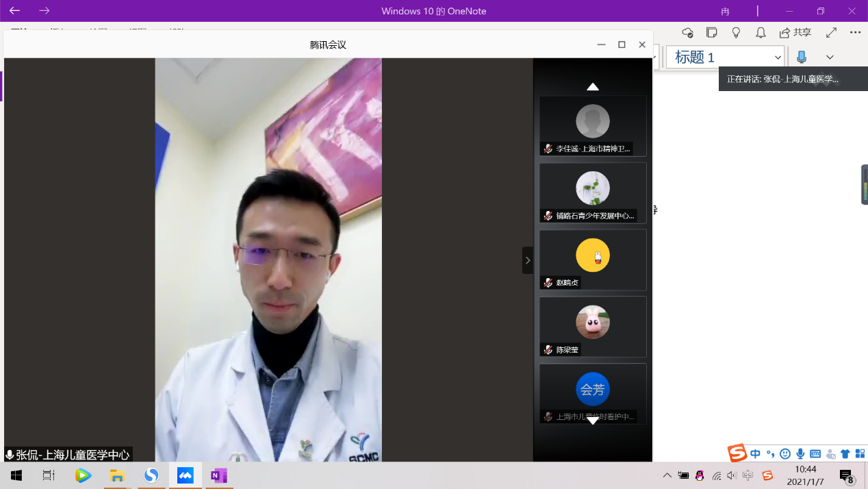Open the 标题 1 style dropdown

[x=778, y=58]
